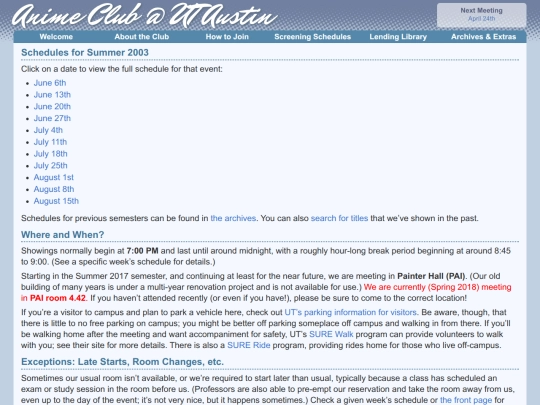Select Screening Schedules in navigation bar
540x405 pixels.
(312, 37)
